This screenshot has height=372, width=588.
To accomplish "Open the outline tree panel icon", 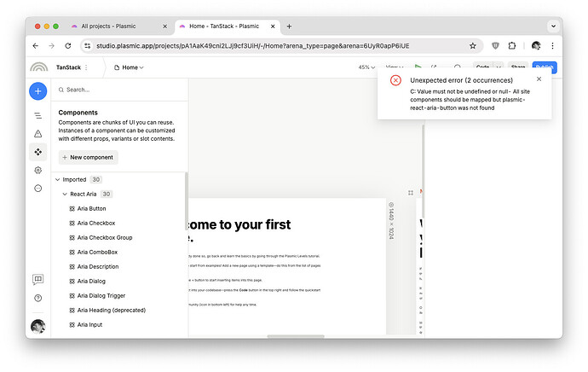I will (37, 115).
